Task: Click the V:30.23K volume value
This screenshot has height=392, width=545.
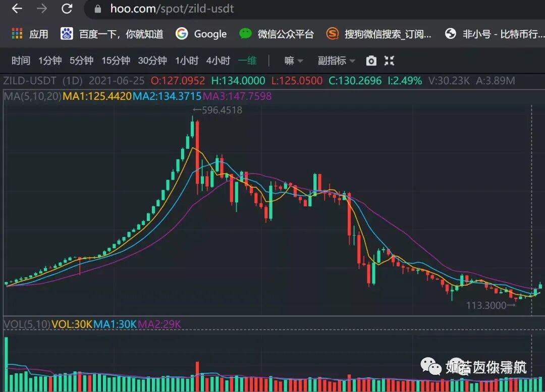Action: (x=449, y=81)
